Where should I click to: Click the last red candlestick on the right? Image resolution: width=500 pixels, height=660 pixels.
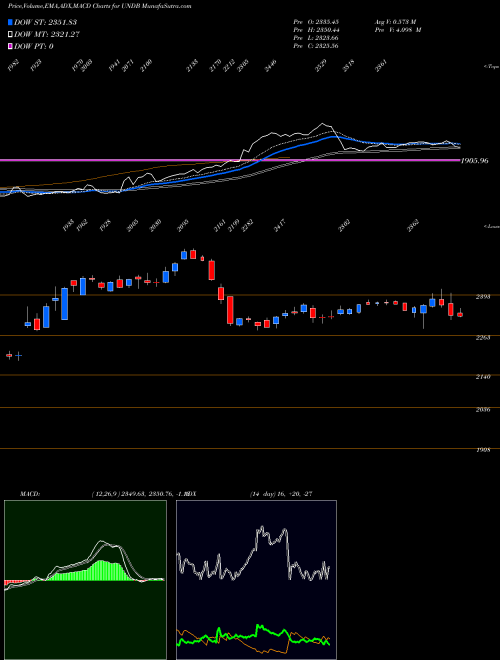460,314
